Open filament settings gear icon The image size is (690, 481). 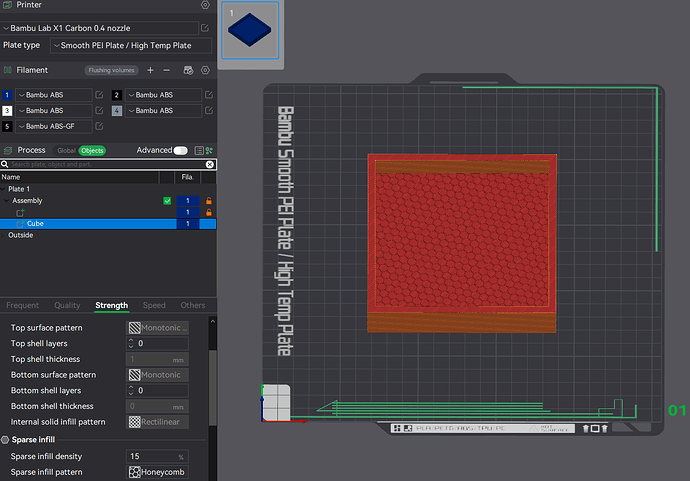pyautogui.click(x=205, y=70)
